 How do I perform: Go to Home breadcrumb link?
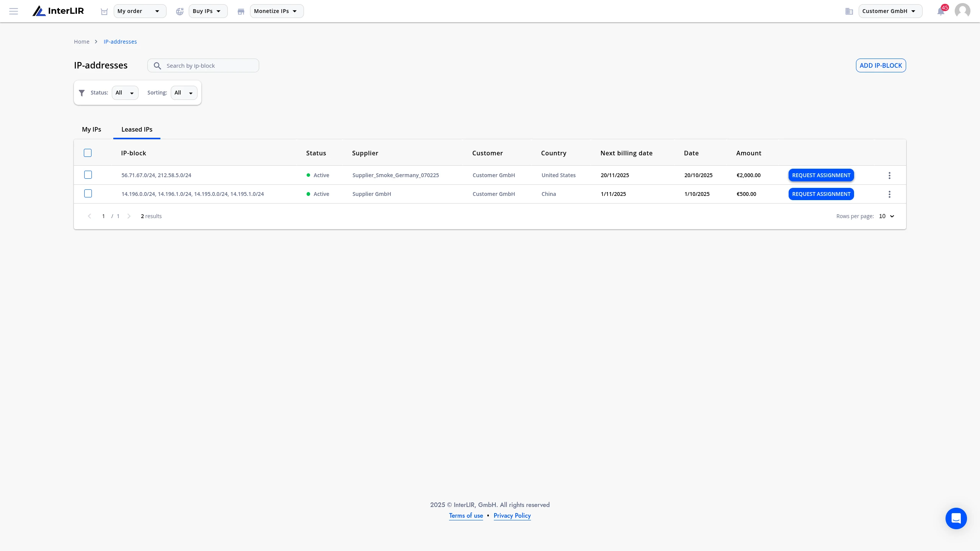click(82, 42)
